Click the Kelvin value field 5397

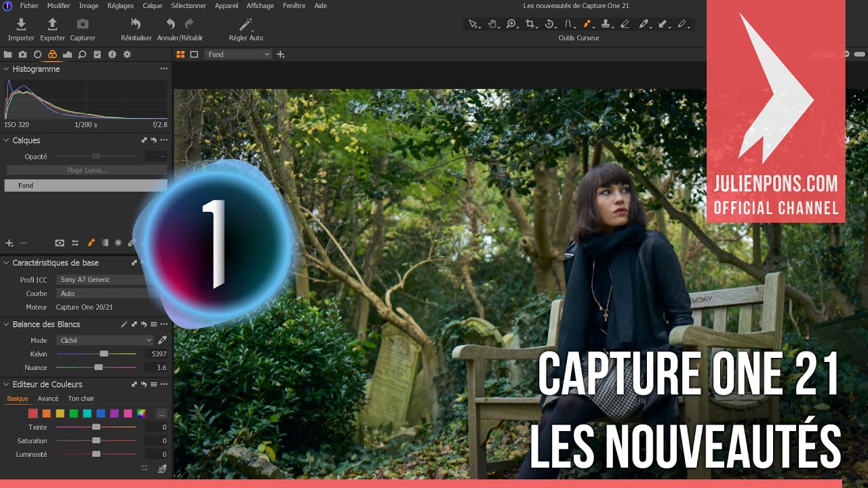click(156, 354)
